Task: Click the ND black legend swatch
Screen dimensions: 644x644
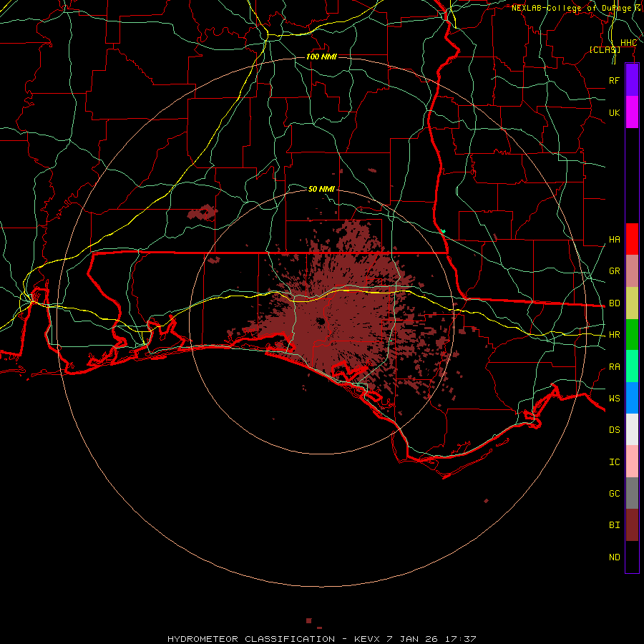Action: coord(632,557)
